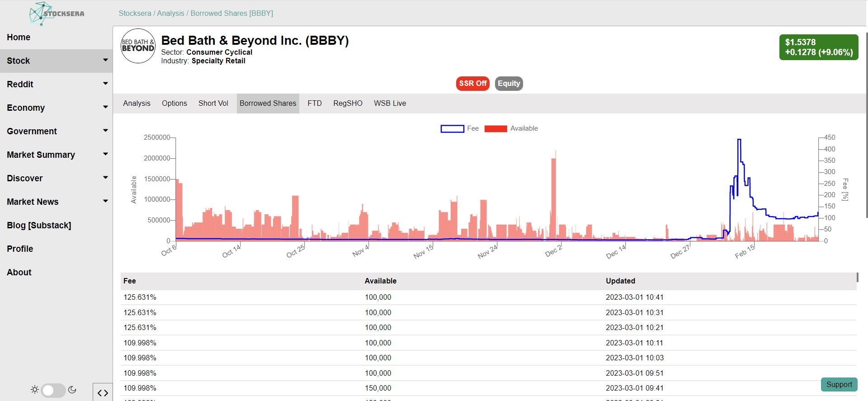The width and height of the screenshot is (868, 401).
Task: Toggle the dark mode switch
Action: point(53,390)
